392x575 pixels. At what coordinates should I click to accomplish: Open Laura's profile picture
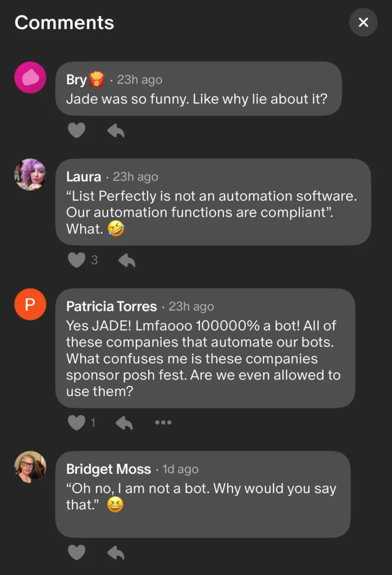point(30,175)
